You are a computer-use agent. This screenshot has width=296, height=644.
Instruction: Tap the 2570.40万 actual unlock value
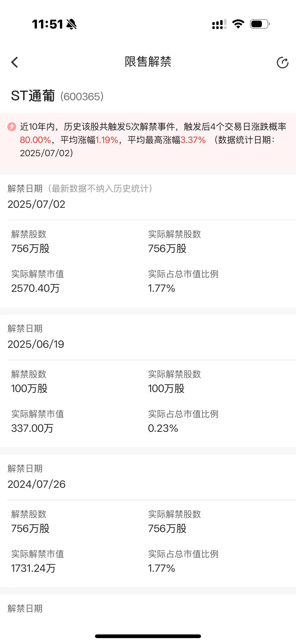coord(36,288)
